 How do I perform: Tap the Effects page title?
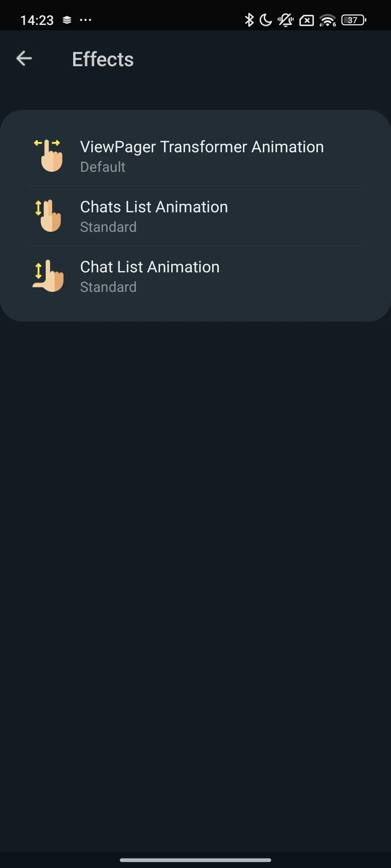coord(103,59)
